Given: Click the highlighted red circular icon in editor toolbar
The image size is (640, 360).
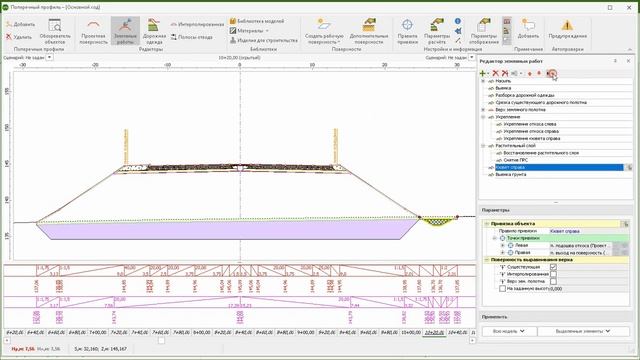Looking at the screenshot, I should [x=551, y=73].
